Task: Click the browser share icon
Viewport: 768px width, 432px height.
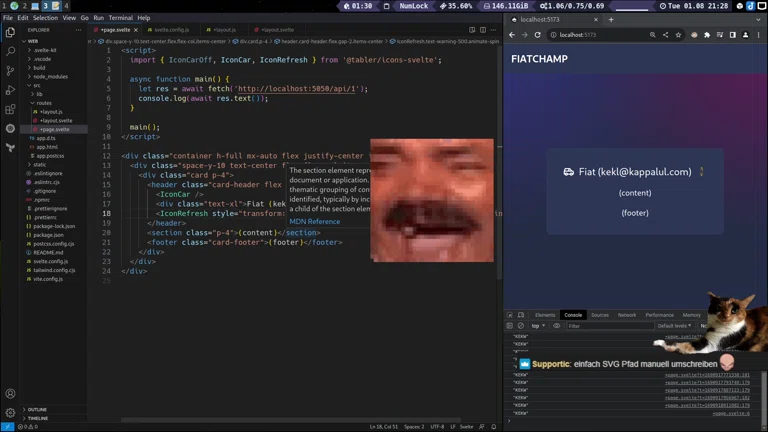Action: pos(665,35)
